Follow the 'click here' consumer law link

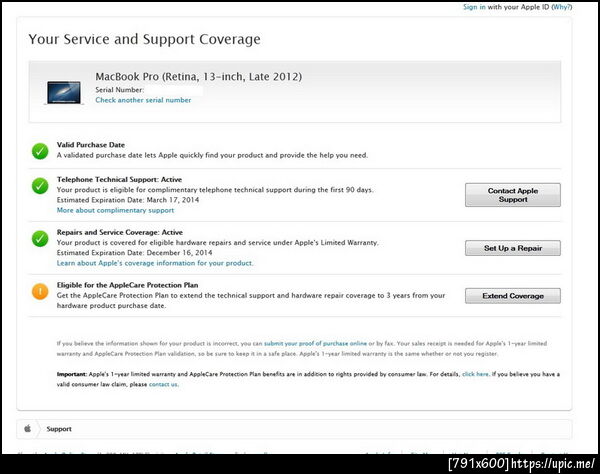click(x=475, y=374)
